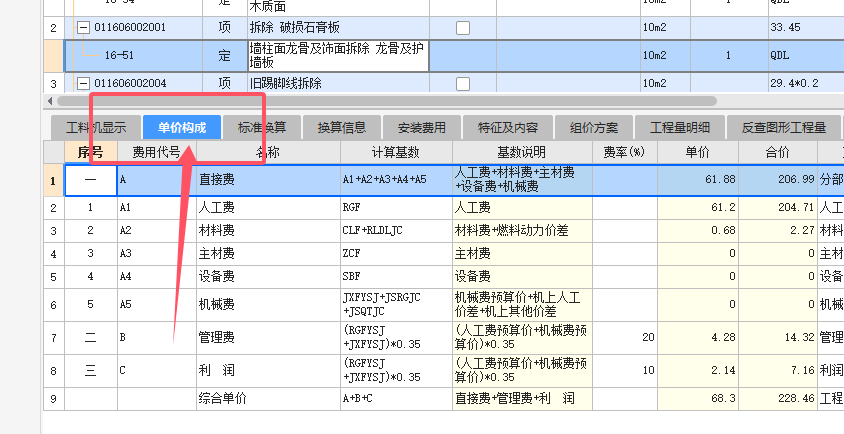The width and height of the screenshot is (844, 434).
Task: Click the 计算基数 column header
Action: coord(396,152)
